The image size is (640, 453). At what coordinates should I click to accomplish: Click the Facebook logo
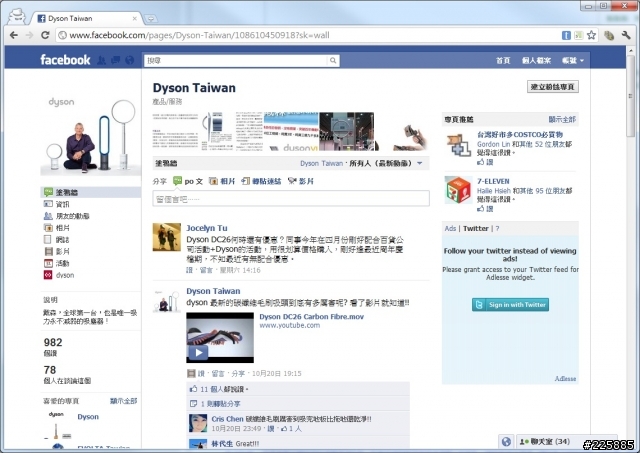(65, 60)
